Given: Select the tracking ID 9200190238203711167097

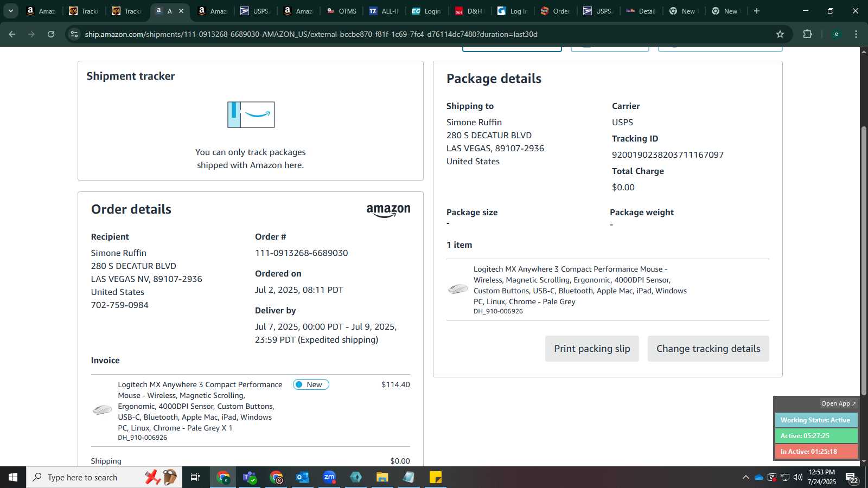Looking at the screenshot, I should click(x=668, y=155).
